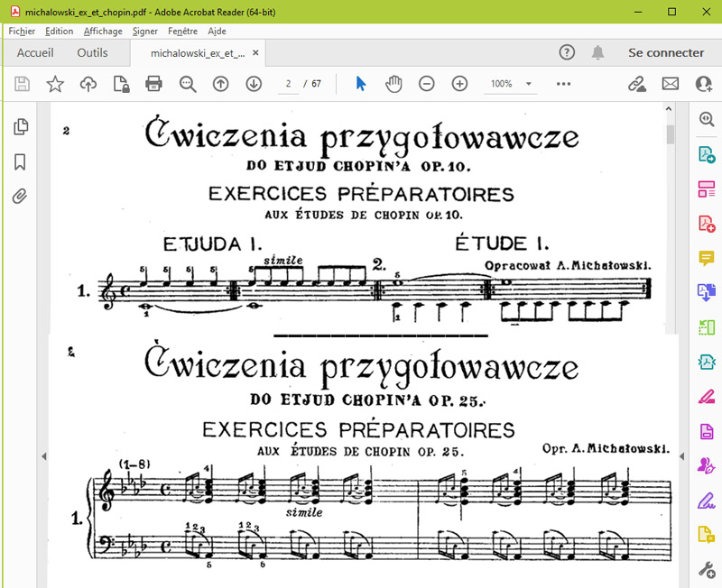Click yellow comment tool in right sidebar

tap(706, 258)
